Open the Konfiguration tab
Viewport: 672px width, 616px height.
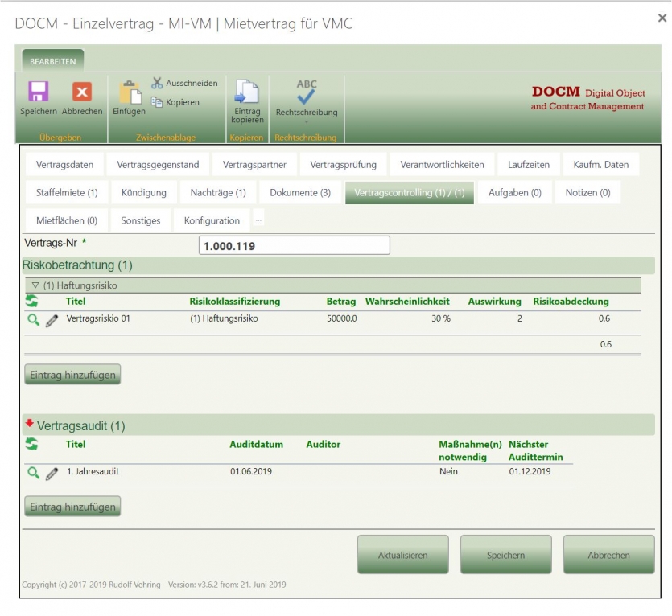[212, 220]
